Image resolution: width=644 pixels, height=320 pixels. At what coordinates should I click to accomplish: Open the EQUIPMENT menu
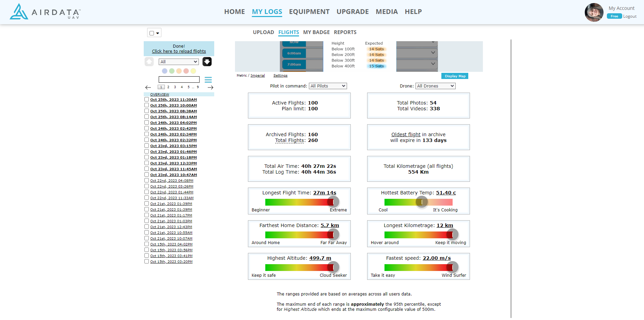coord(309,12)
